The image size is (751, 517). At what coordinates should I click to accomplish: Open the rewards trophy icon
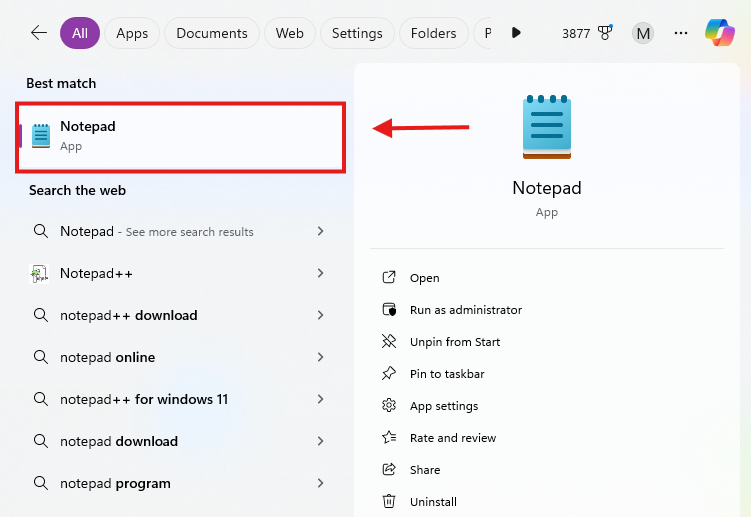coord(605,33)
